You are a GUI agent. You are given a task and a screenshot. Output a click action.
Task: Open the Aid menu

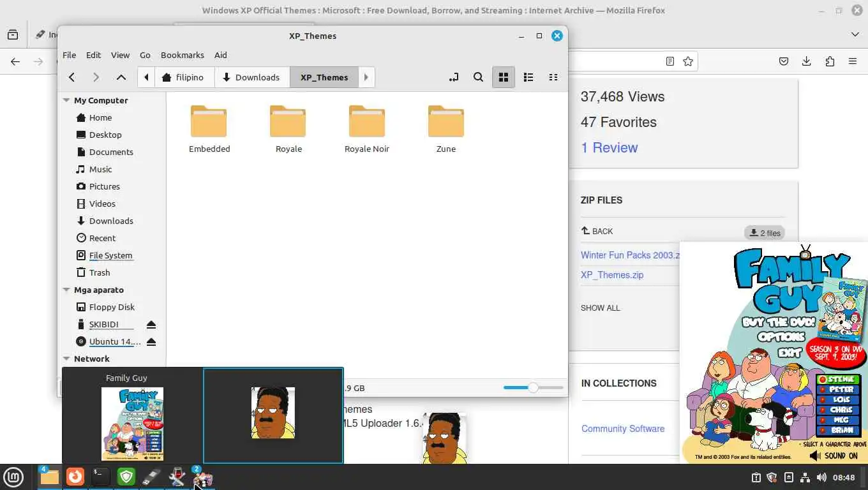(220, 55)
